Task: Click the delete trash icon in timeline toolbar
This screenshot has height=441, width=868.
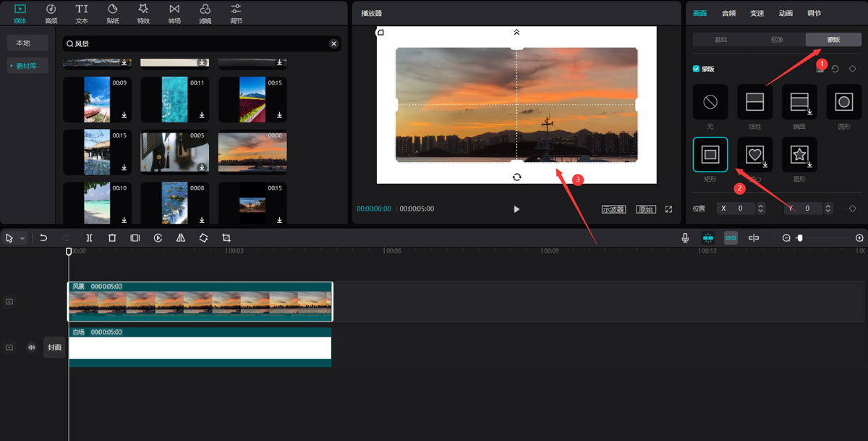Action: coord(112,238)
